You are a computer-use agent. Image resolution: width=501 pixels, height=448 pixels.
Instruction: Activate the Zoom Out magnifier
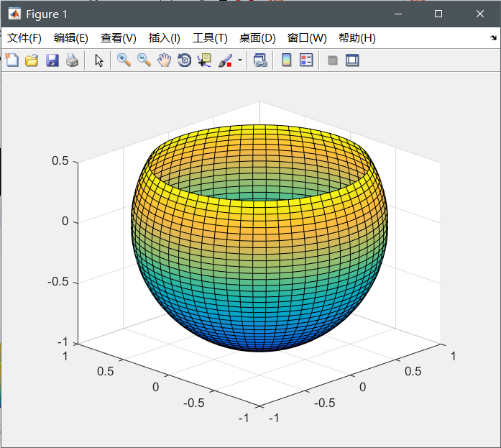click(144, 60)
